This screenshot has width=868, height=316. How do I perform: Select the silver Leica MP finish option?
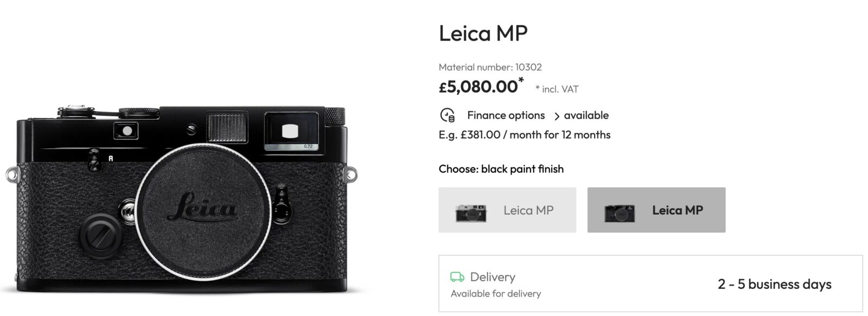click(507, 210)
